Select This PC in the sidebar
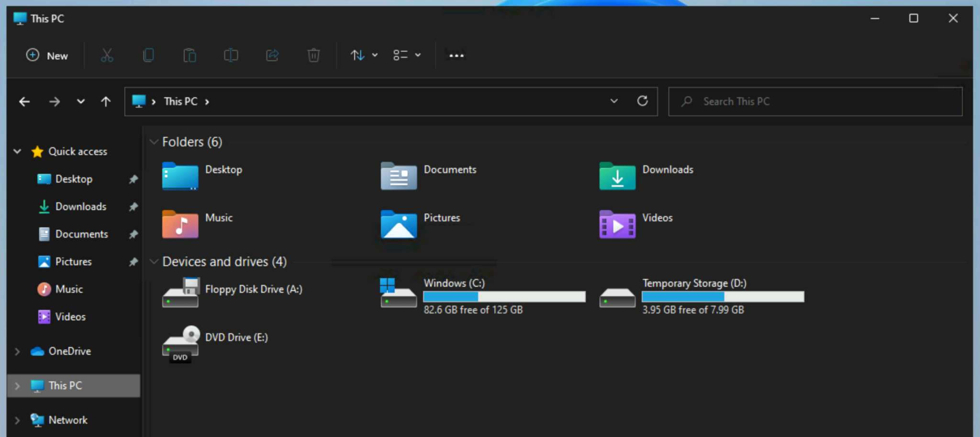Viewport: 980px width, 437px height. (x=67, y=385)
